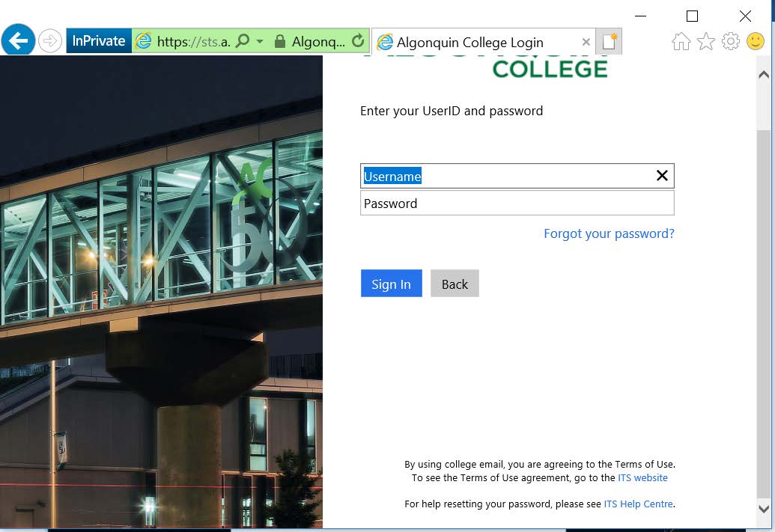This screenshot has height=532, width=775.
Task: Open browser settings with the gear icon
Action: coord(730,43)
